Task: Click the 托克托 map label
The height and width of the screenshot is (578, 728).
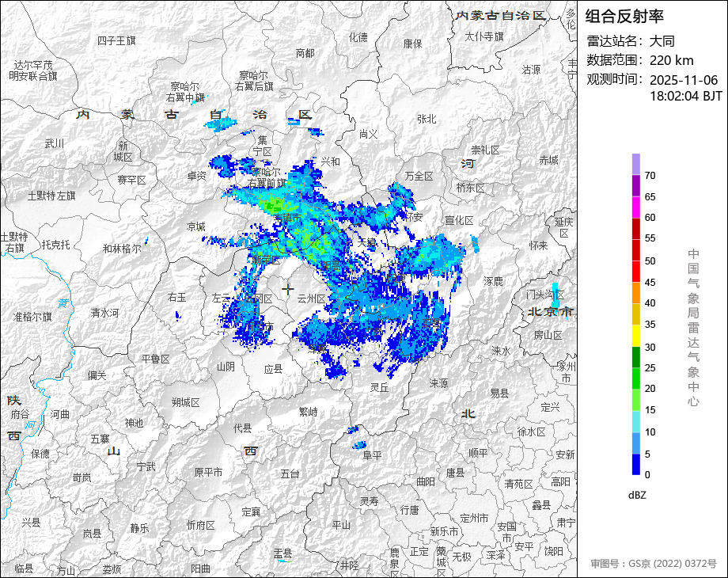Action: [55, 245]
